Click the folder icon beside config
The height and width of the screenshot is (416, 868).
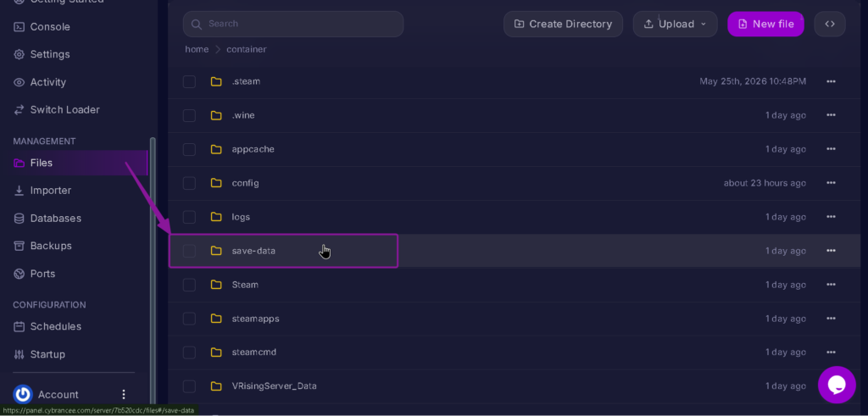[216, 183]
